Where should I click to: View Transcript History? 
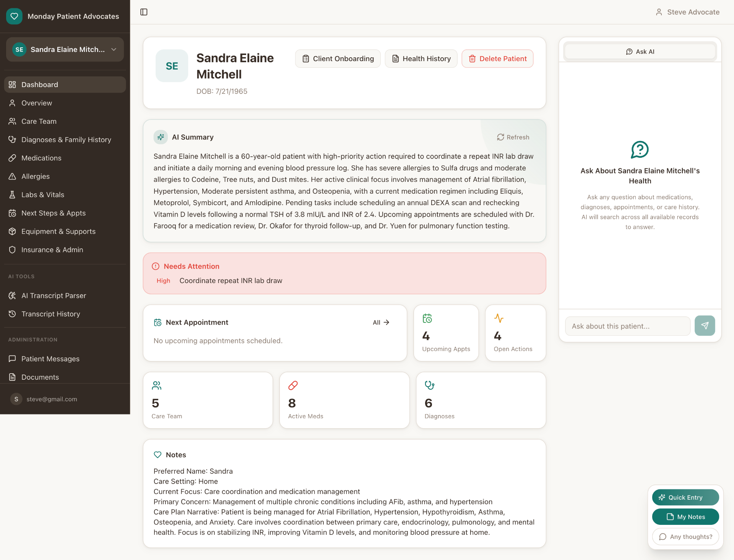[x=65, y=314]
